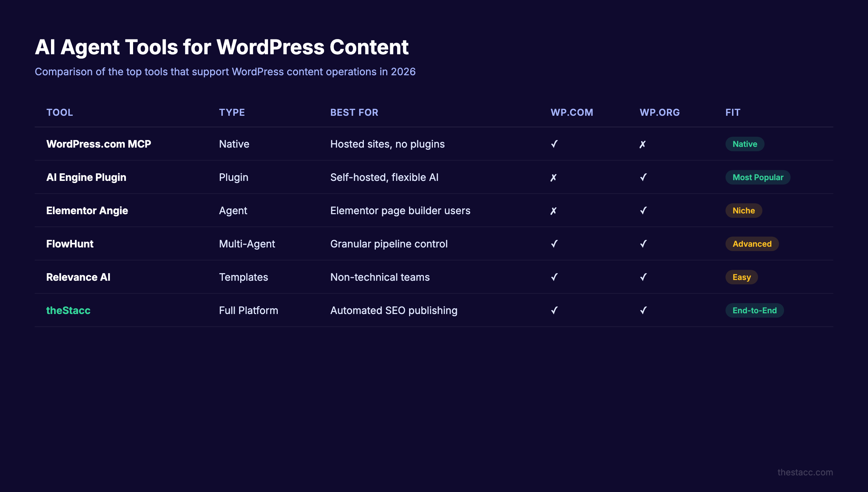Select the WP.ORG checkmark for Elementor Angie
This screenshot has width=868, height=492.
(x=643, y=211)
